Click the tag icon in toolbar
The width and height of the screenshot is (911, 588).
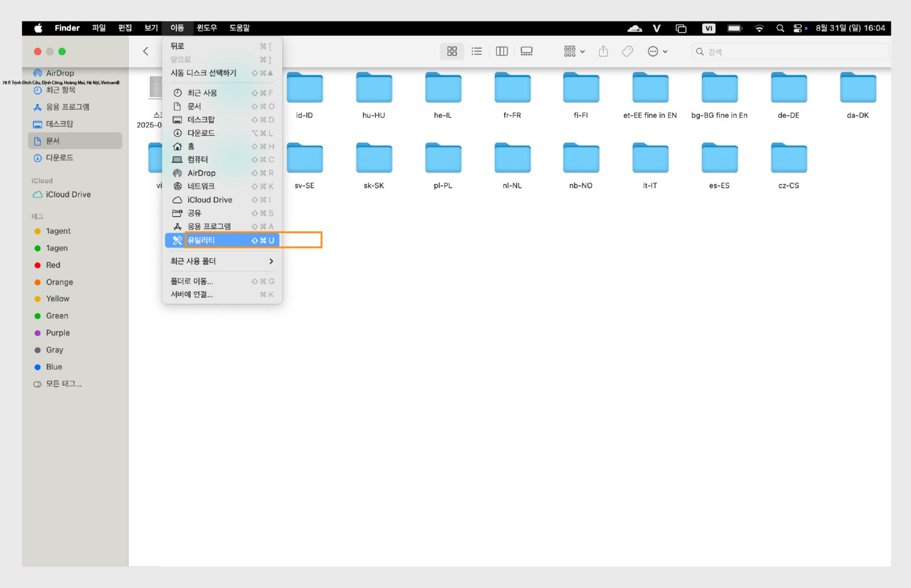click(x=627, y=51)
